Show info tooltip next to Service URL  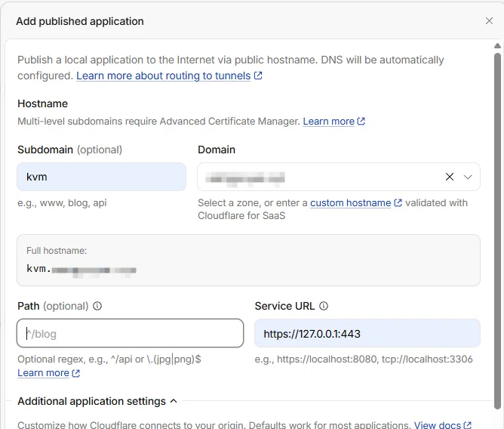point(324,306)
